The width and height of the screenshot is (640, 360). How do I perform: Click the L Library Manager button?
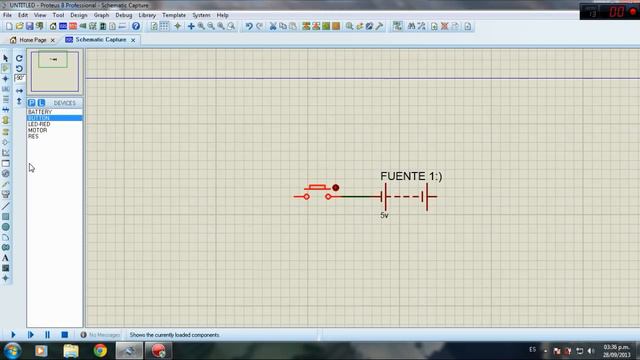(x=41, y=103)
